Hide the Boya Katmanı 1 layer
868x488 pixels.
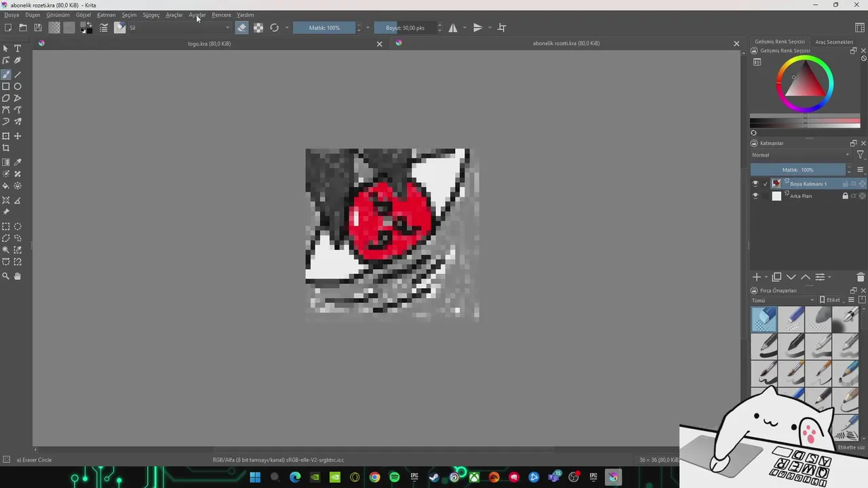pyautogui.click(x=755, y=184)
